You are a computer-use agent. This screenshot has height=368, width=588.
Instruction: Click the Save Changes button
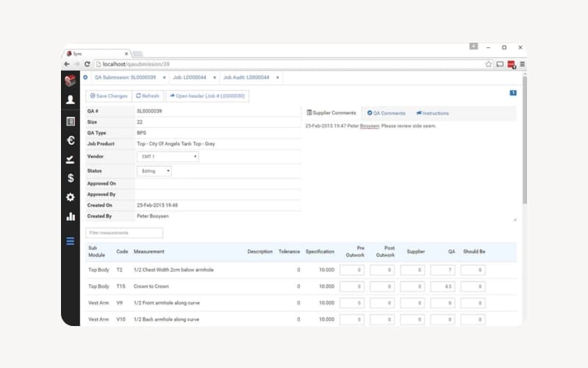[x=109, y=96]
